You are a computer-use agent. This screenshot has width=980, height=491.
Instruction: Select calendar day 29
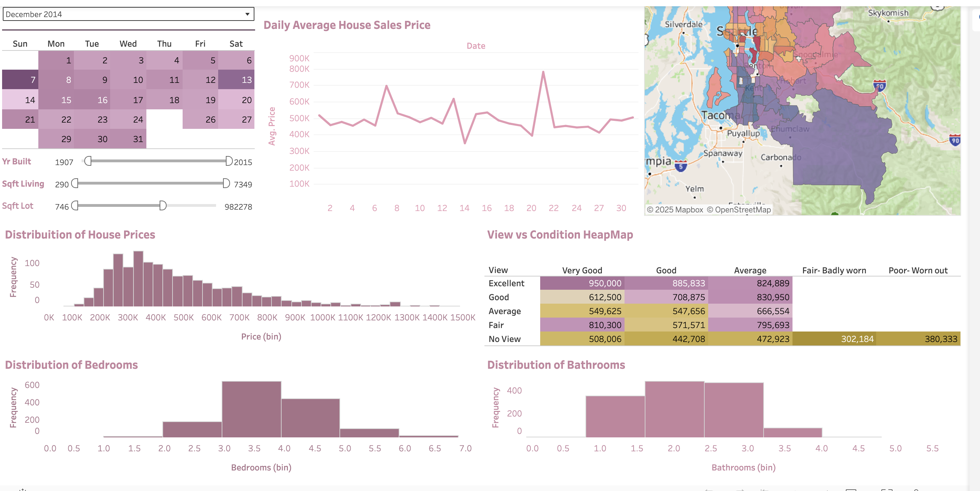tap(56, 139)
